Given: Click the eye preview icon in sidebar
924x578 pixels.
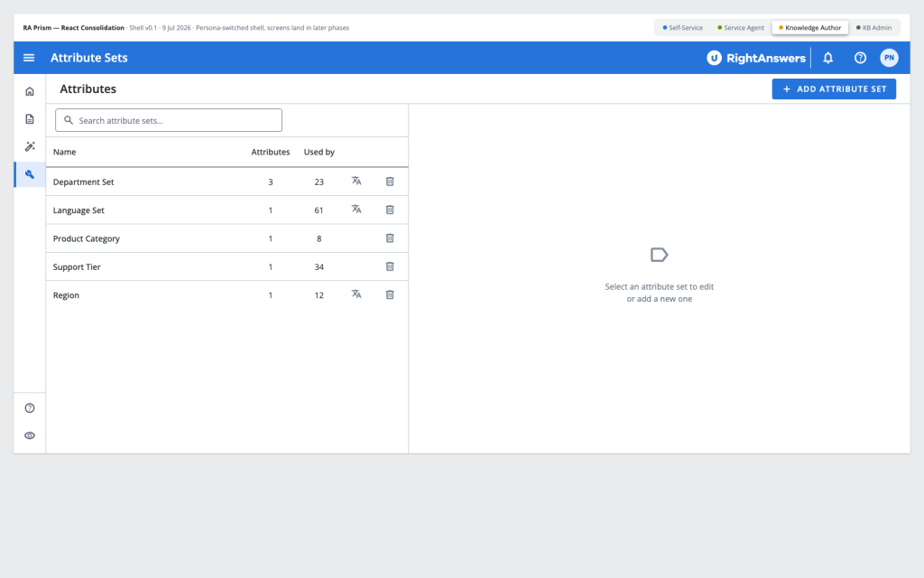Looking at the screenshot, I should (30, 435).
